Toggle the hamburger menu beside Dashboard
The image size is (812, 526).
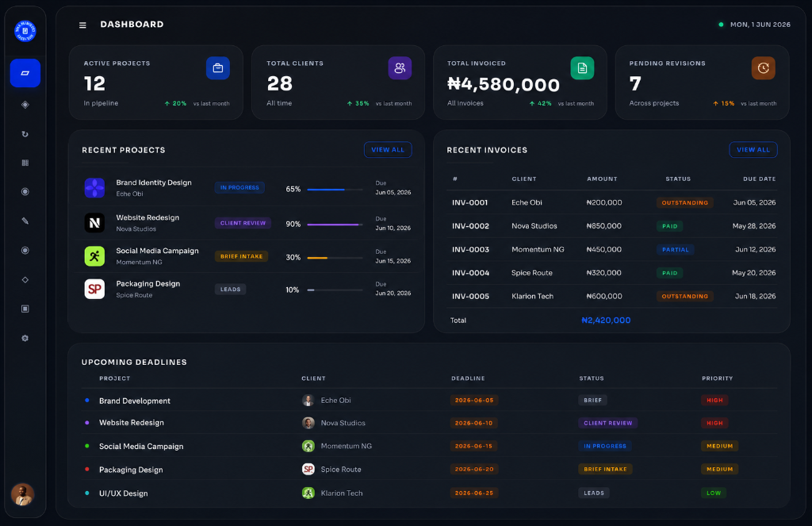click(82, 25)
